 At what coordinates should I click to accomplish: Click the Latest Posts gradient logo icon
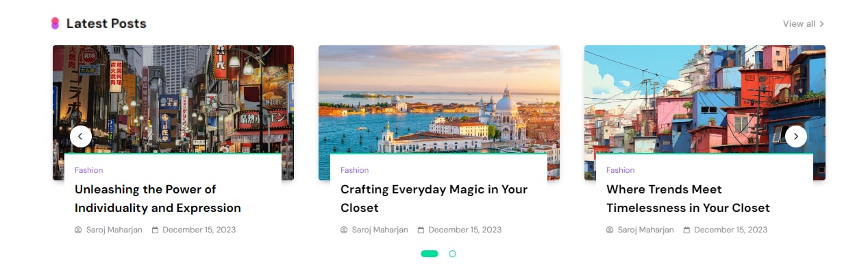[55, 23]
